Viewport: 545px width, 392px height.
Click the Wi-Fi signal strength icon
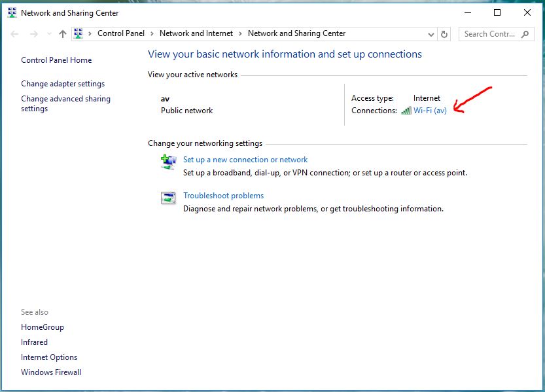point(406,111)
